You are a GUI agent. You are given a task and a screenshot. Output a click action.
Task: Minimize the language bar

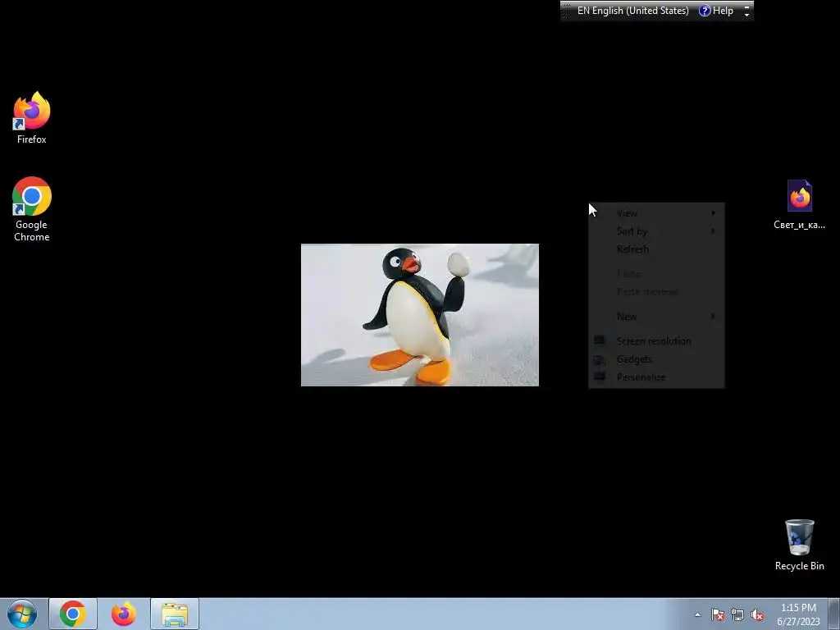point(746,6)
